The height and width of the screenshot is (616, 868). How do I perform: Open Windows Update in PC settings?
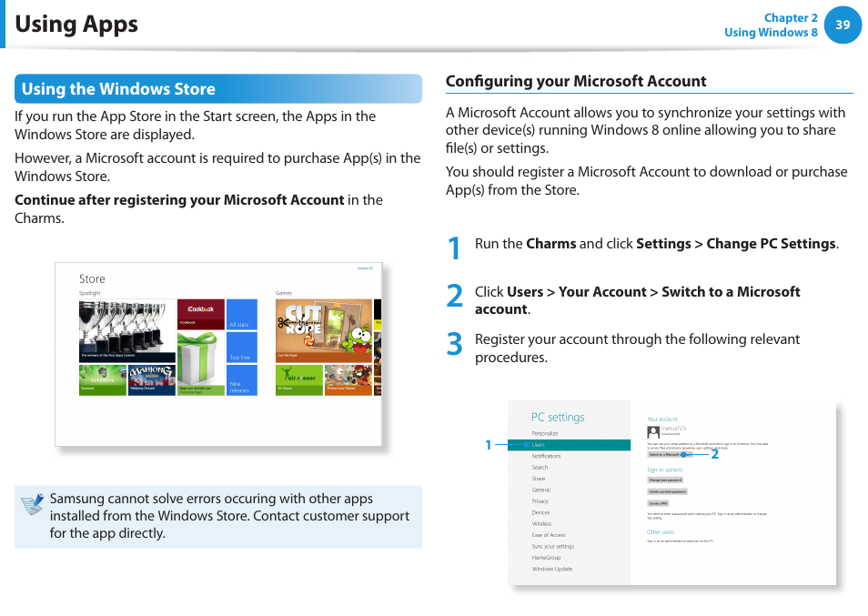551,569
